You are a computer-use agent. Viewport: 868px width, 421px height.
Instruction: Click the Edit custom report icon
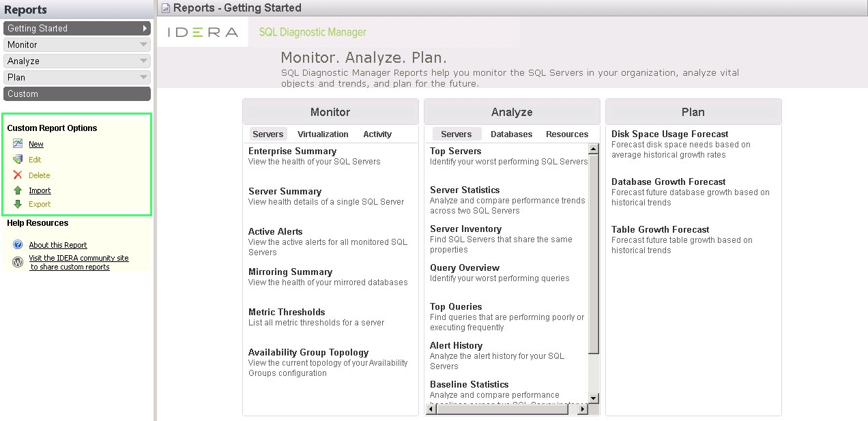pos(18,160)
